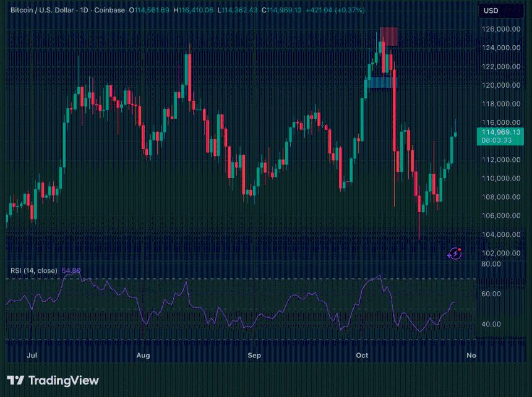Click the Oct label on the time axis
The image size is (532, 397).
(x=362, y=356)
